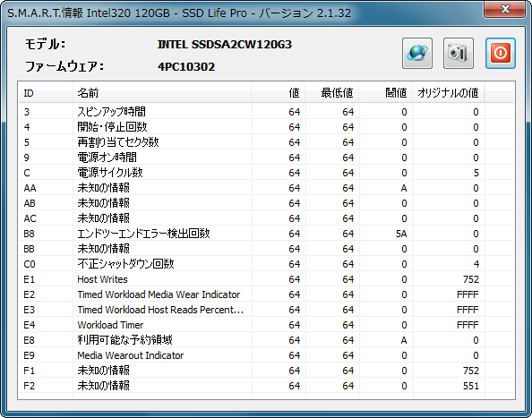
Task: Close the S.M.A.R.T. information window
Action: click(x=505, y=9)
